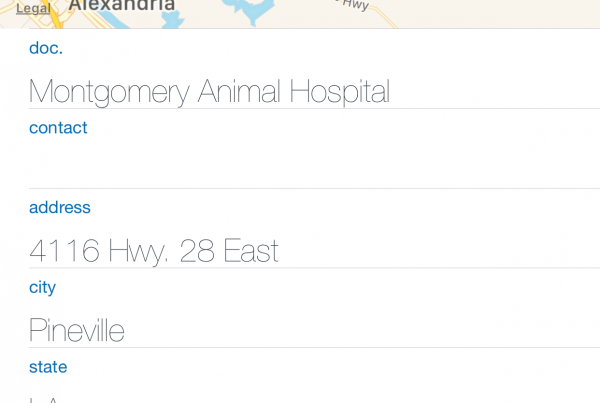Click the Alexandria city label on map
Image resolution: width=600 pixels, height=403 pixels.
coord(122,5)
